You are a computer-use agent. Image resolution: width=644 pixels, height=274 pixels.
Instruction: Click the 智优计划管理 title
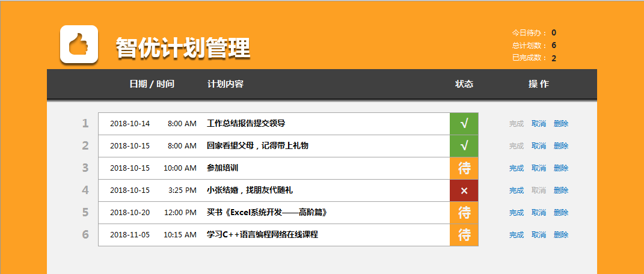point(183,49)
